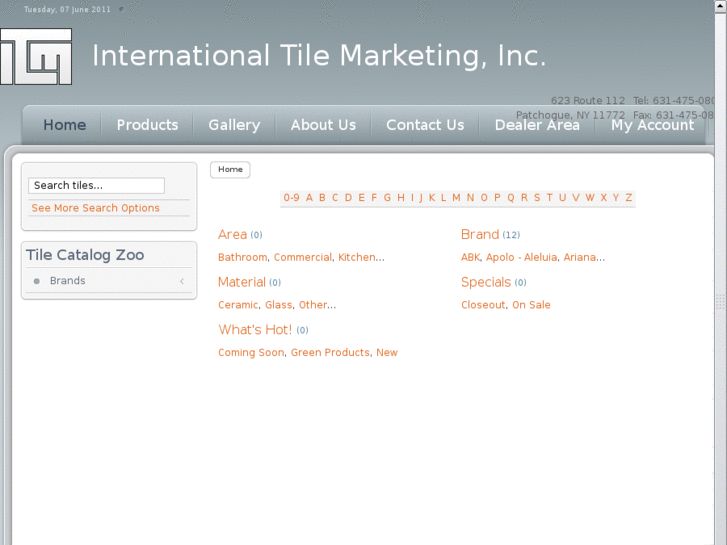Filter by letter F in alphabet index
Screen dimensions: 727x545
coord(374,198)
